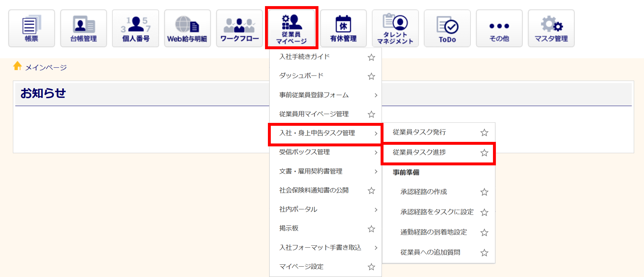This screenshot has height=277, width=644.
Task: Click the その他 three-dots button
Action: click(499, 28)
